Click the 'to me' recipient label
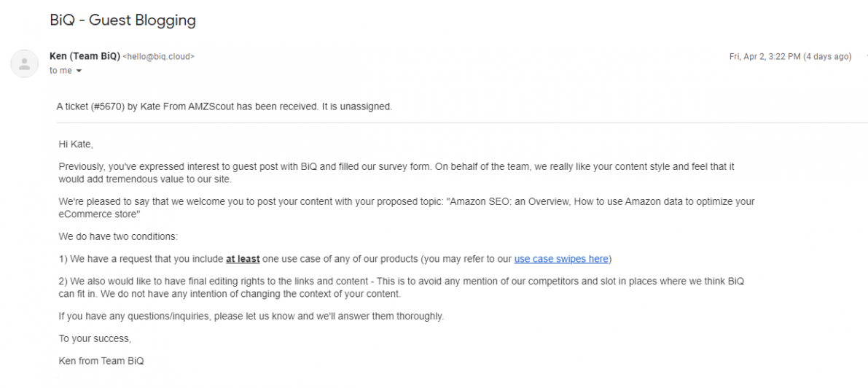This screenshot has width=868, height=388. click(x=60, y=71)
